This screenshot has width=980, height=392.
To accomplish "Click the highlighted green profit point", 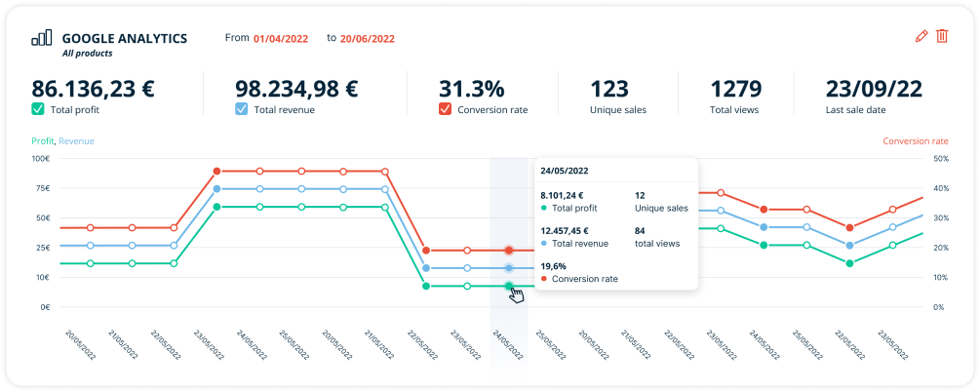I will [509, 286].
